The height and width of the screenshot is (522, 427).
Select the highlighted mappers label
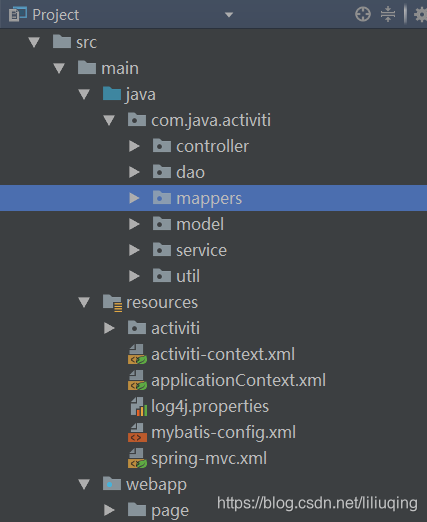209,199
